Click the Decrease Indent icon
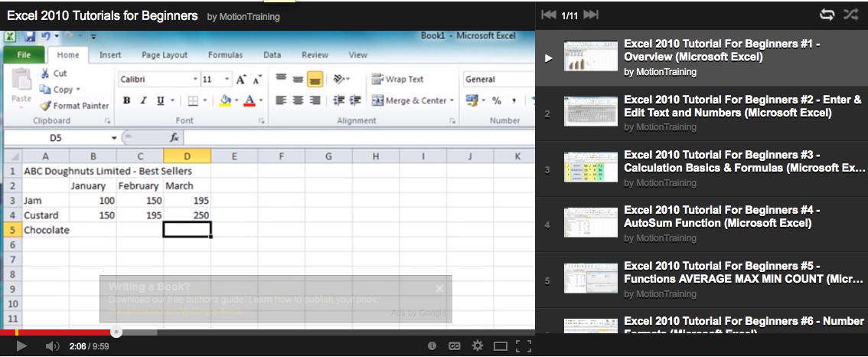 (x=339, y=100)
